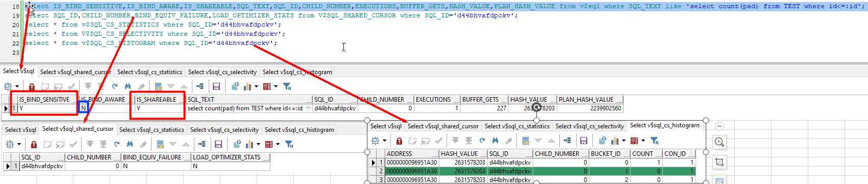The height and width of the screenshot is (184, 868).
Task: Click export query results icon in top toolbar
Action: tap(235, 86)
